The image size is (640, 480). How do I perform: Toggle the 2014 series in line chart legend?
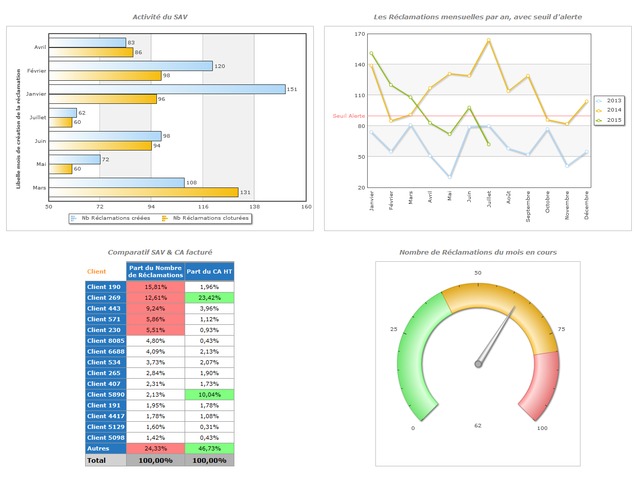(601, 110)
